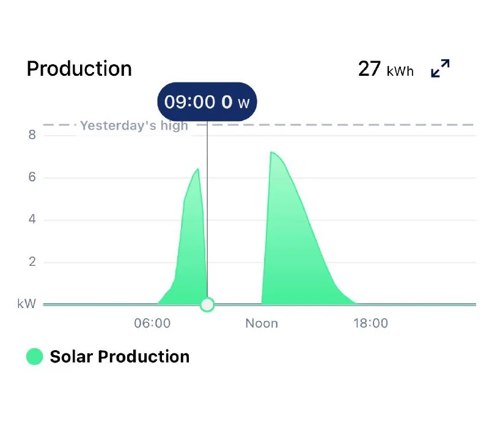Select the circular scrubber handle on the time axis

coord(207,304)
